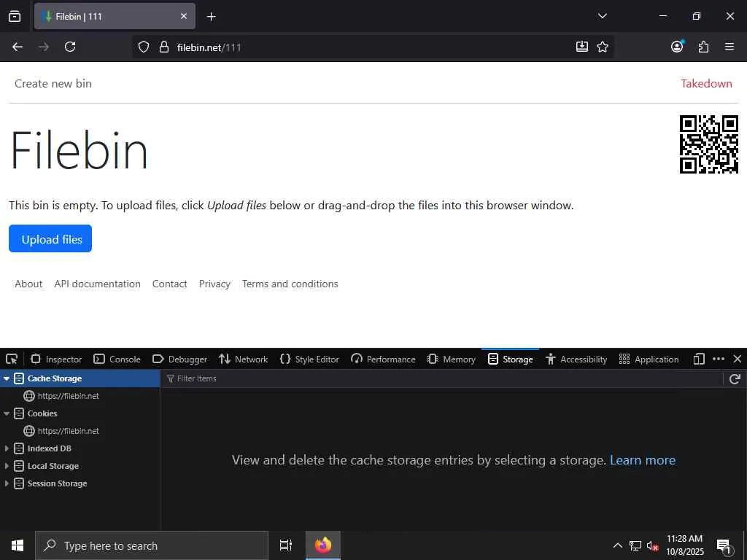Open API documentation link
The height and width of the screenshot is (560, 747).
coord(97,284)
